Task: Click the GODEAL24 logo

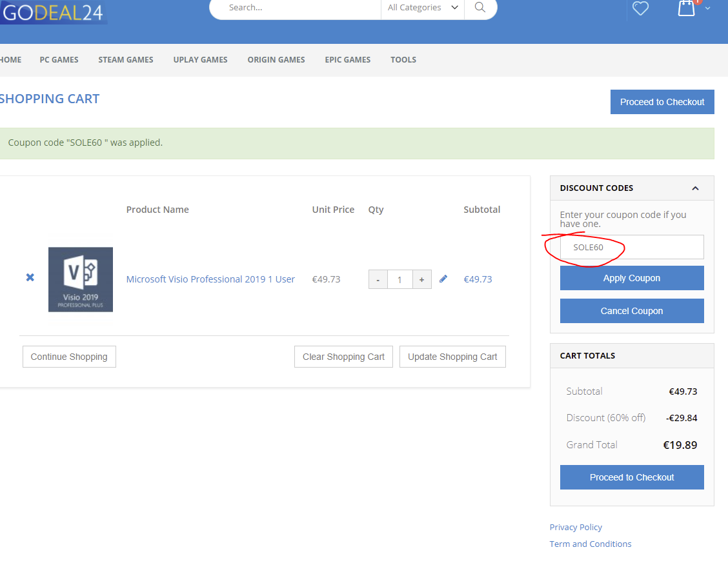Action: [x=53, y=12]
